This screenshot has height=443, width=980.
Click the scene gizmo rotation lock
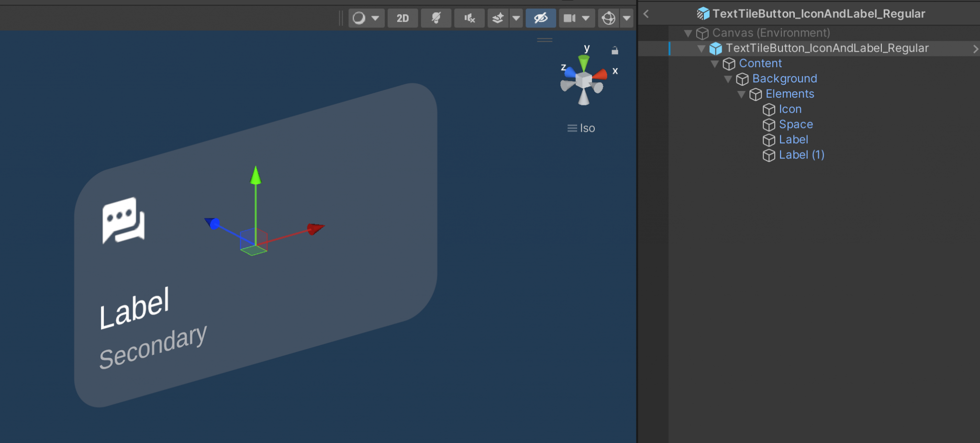[x=615, y=50]
